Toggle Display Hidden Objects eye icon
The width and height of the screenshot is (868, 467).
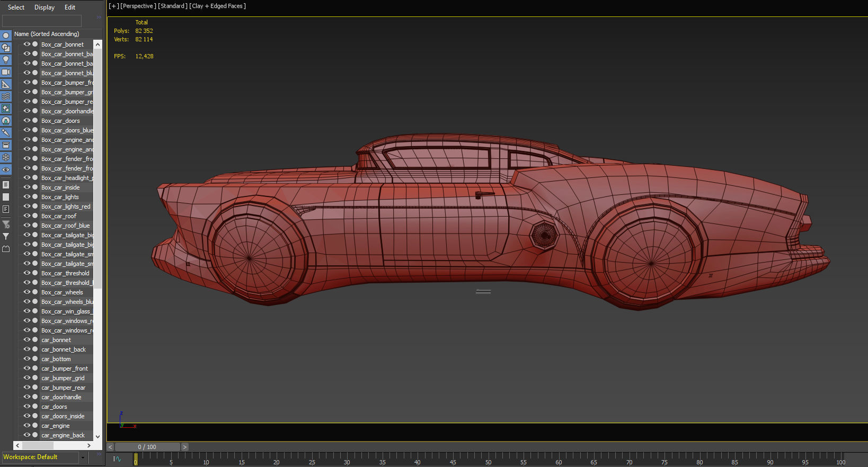[6, 169]
